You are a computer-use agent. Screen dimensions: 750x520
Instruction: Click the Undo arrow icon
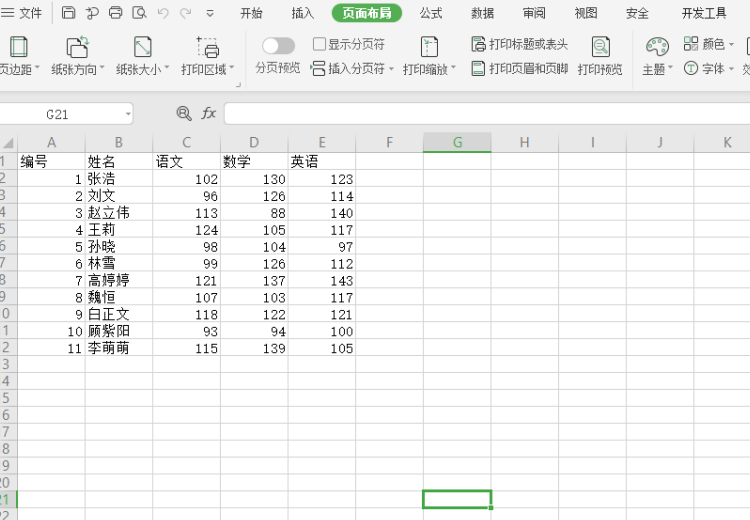pyautogui.click(x=163, y=13)
